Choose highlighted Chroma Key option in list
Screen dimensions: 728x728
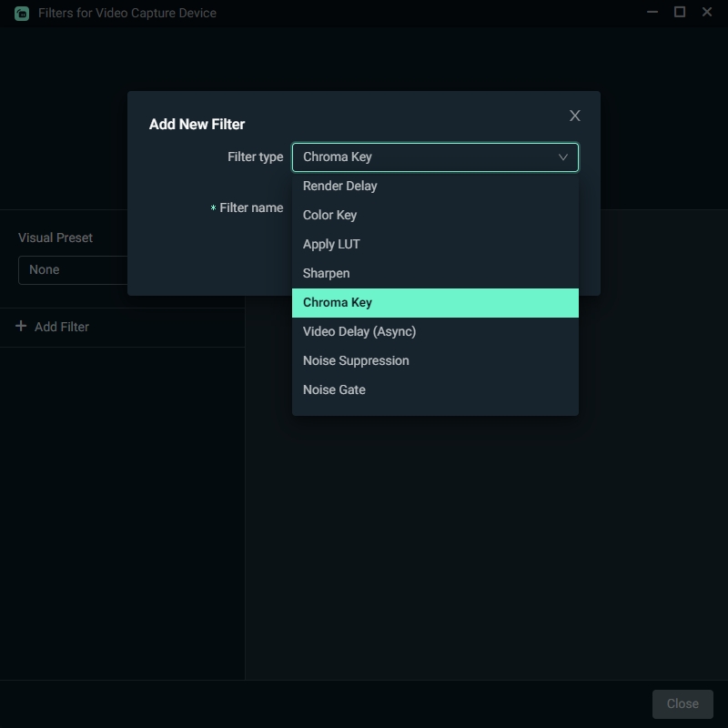click(x=435, y=303)
